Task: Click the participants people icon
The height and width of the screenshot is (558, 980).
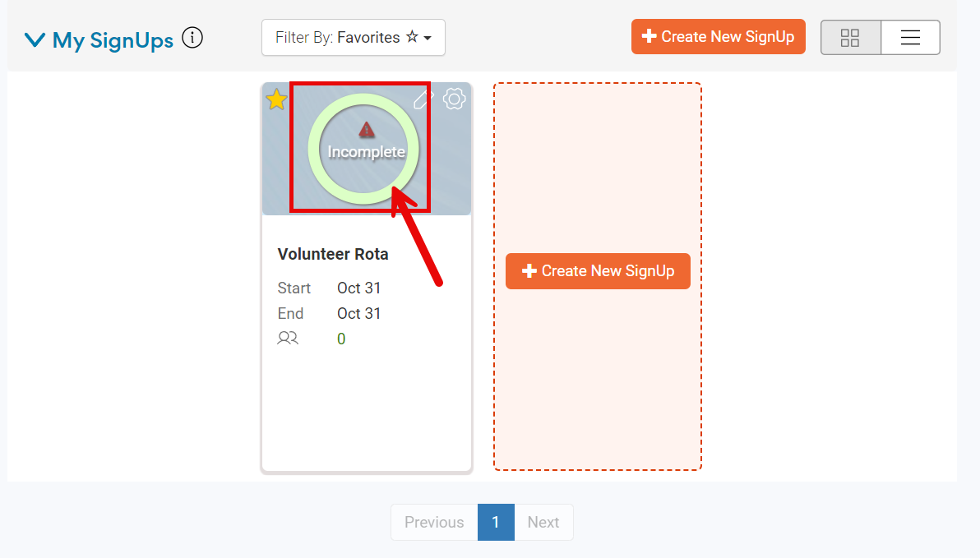Action: click(x=288, y=339)
